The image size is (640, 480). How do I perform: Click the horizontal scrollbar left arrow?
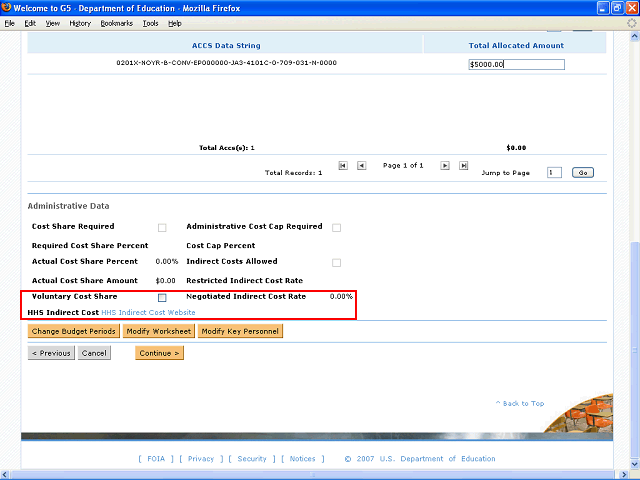pos(4,475)
